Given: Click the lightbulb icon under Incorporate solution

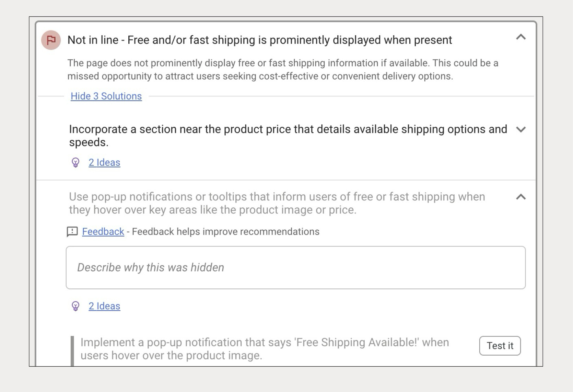Looking at the screenshot, I should [x=75, y=162].
